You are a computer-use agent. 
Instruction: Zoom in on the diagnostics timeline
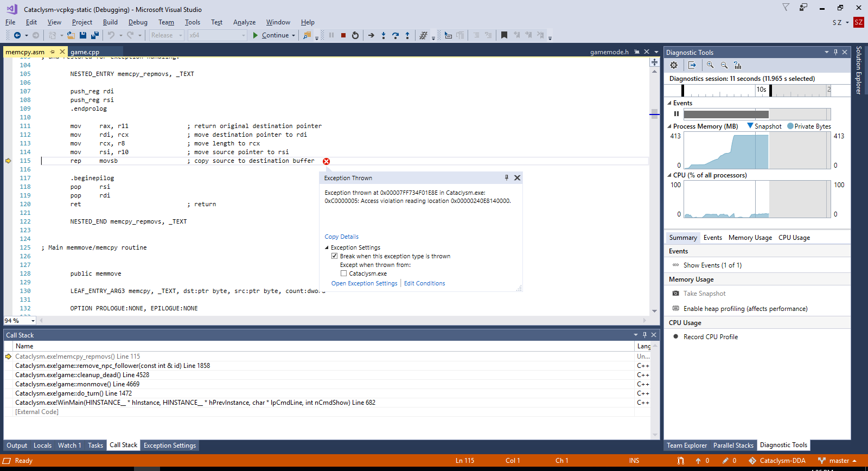coord(710,65)
